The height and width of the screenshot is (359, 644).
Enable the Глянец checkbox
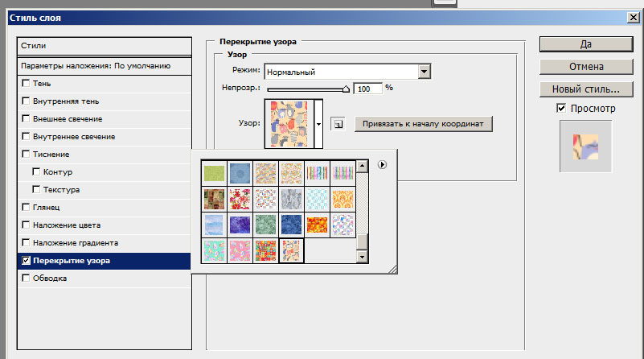tap(26, 207)
